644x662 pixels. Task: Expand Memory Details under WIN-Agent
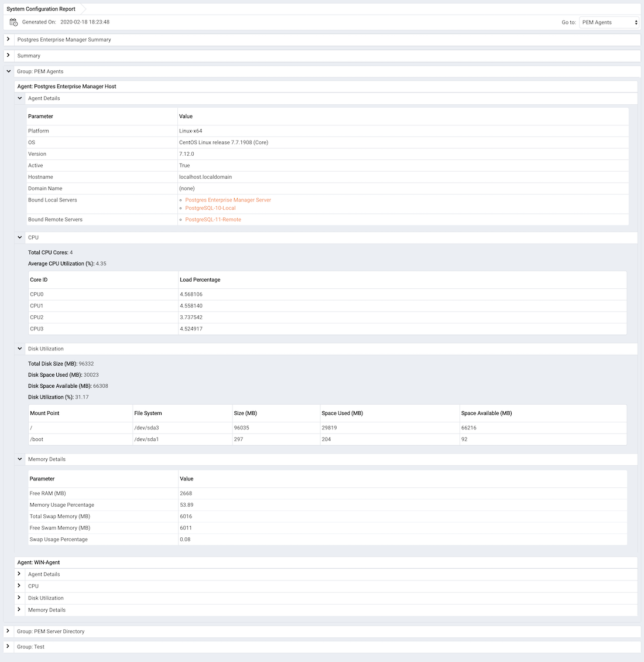tap(19, 609)
